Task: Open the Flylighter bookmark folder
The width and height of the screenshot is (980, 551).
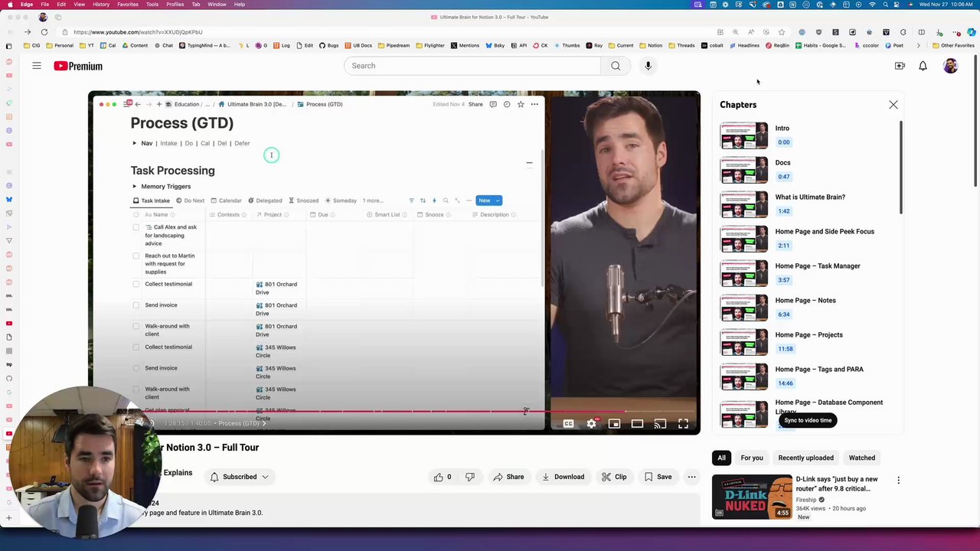Action: tap(430, 45)
